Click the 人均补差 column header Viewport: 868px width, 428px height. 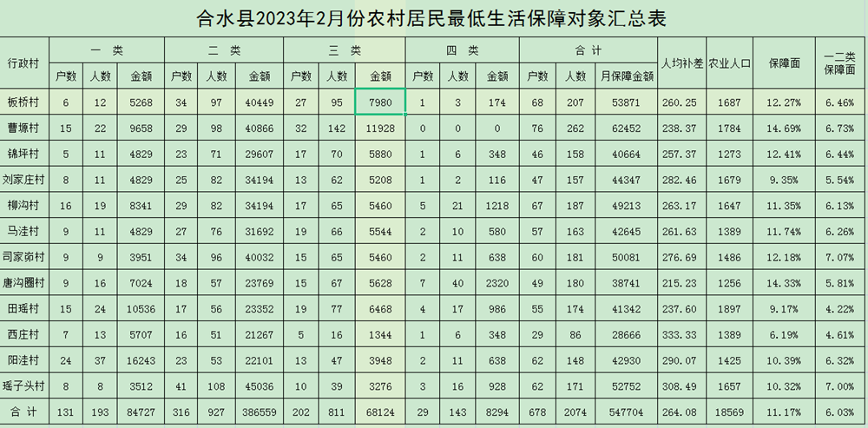pos(681,63)
